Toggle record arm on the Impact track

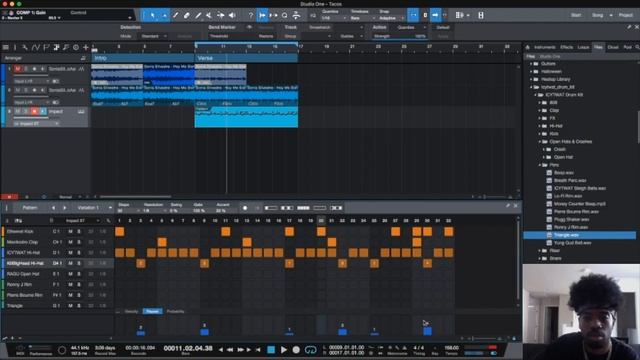(x=34, y=111)
